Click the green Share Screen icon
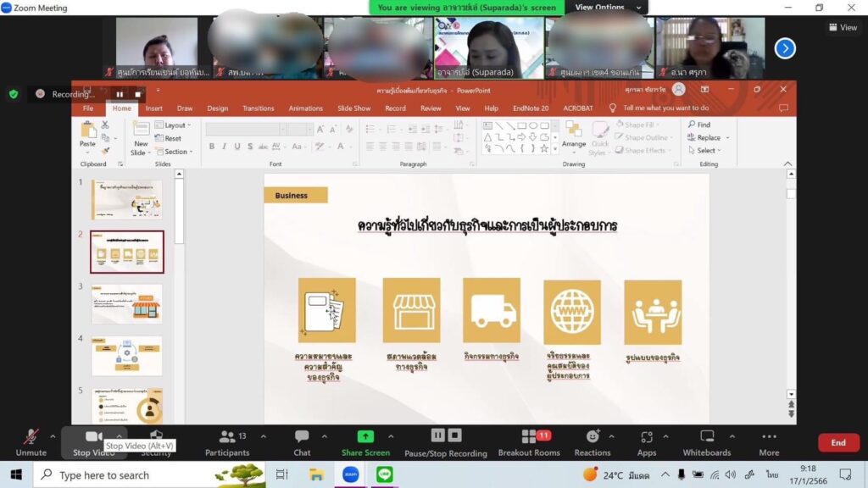This screenshot has width=868, height=488. point(365,437)
